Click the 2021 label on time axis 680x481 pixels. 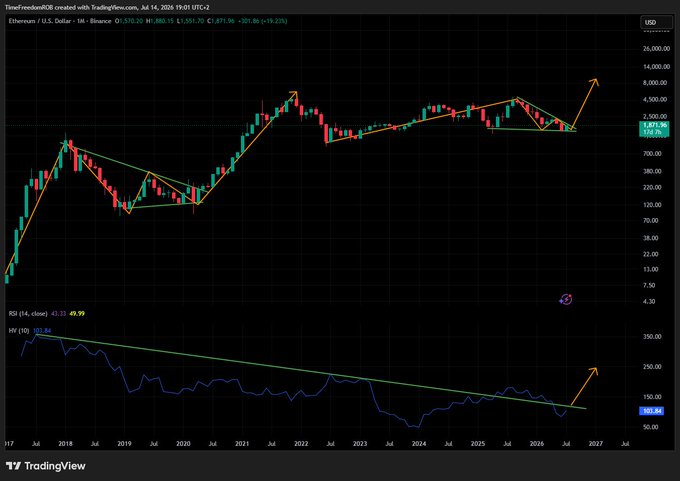point(242,444)
